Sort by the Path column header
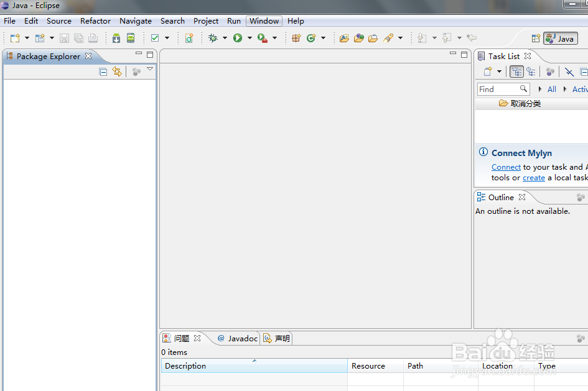588x391 pixels. [x=441, y=366]
